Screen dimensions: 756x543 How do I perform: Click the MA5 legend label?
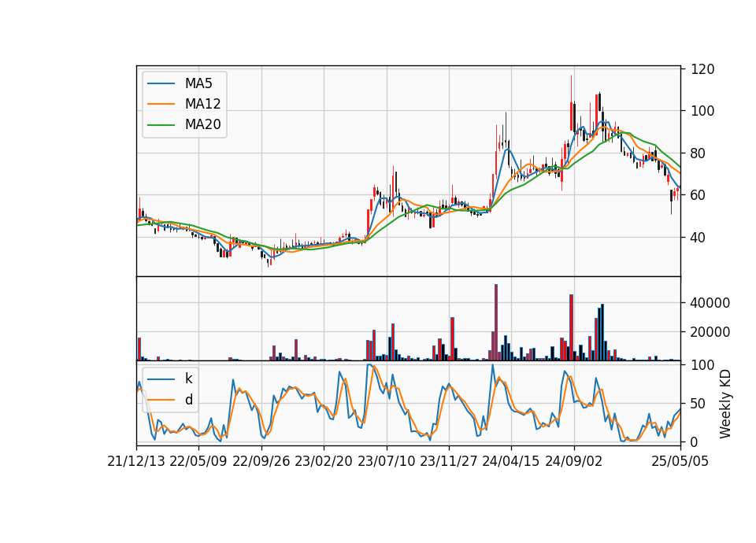pyautogui.click(x=198, y=83)
